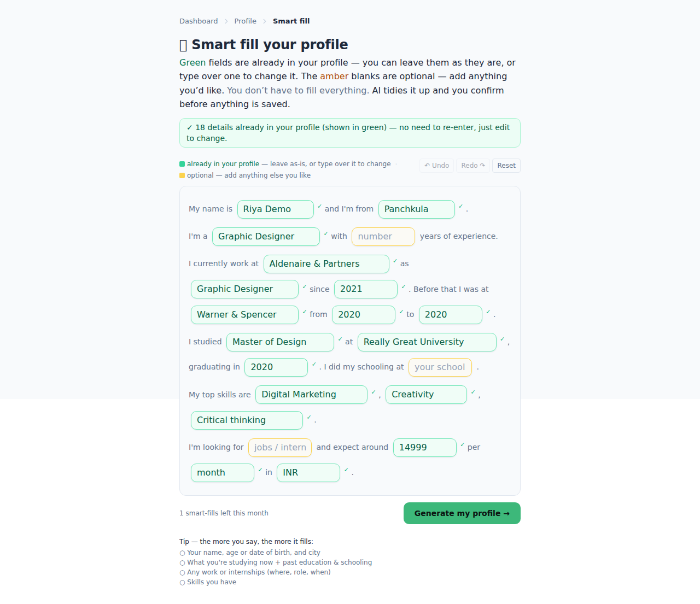The width and height of the screenshot is (700, 604).
Task: Click the checkmark next to 14999 salary
Action: click(462, 444)
